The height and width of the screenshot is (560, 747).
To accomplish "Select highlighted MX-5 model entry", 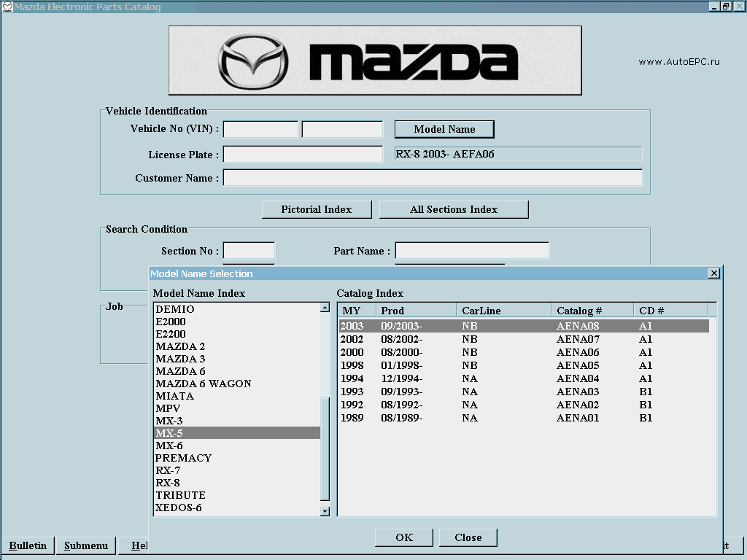I will pos(237,433).
